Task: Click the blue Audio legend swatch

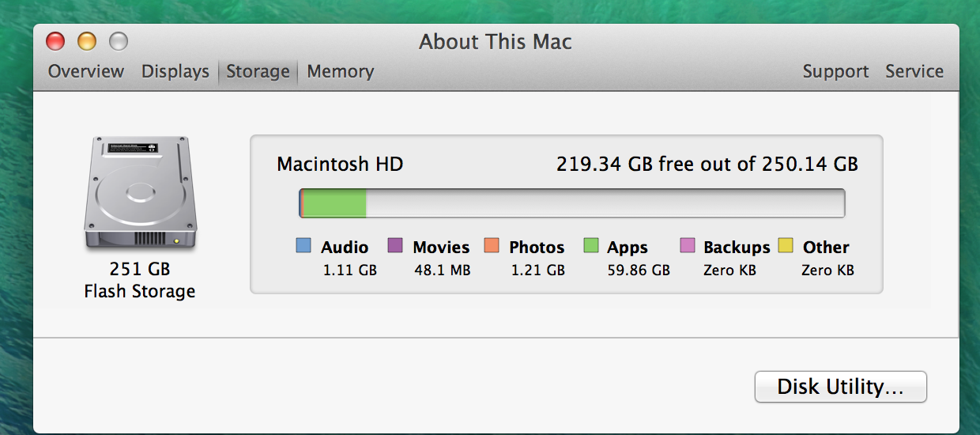Action: point(303,246)
